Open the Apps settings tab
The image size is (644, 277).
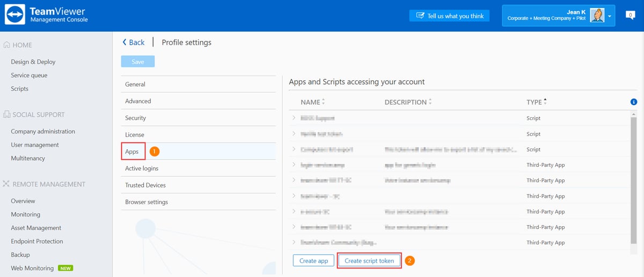[x=132, y=152]
